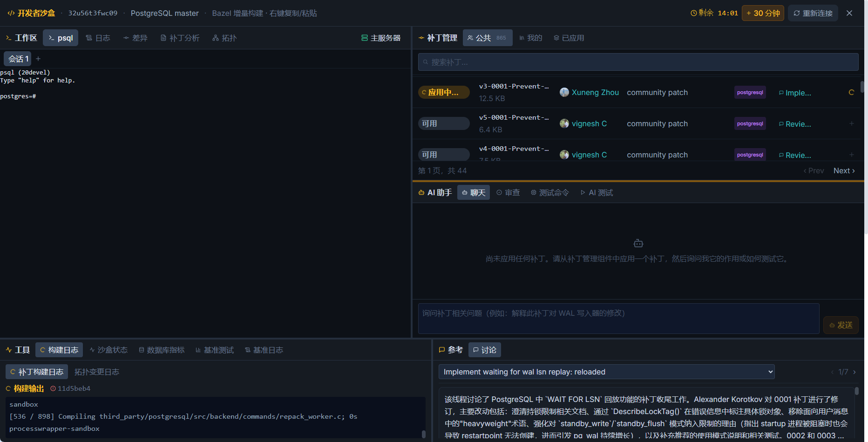Open the Revie... link on v4-0001 row

point(795,155)
